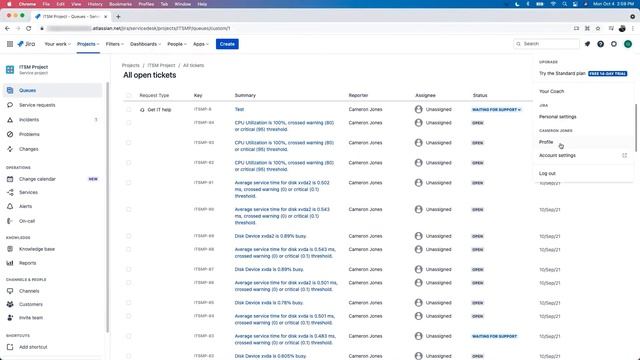Open the History menu in the macOS menu bar
Image resolution: width=640 pixels, height=360 pixels.
[x=95, y=4]
